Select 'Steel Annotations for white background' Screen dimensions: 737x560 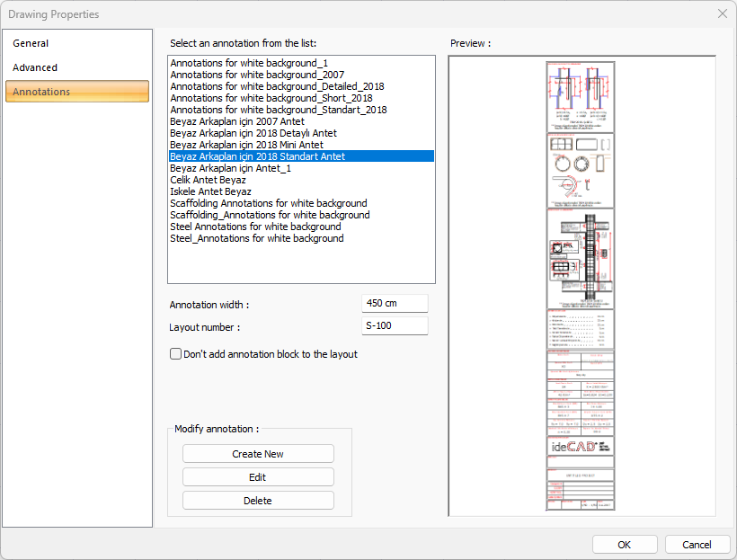click(x=256, y=227)
